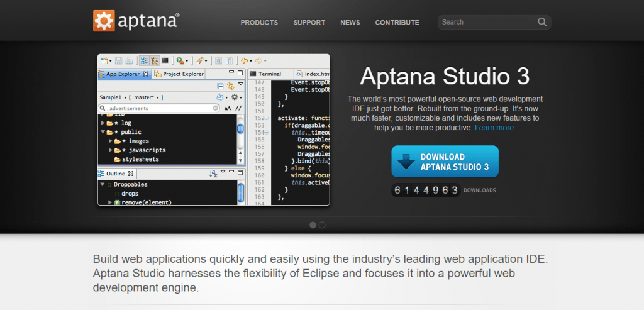Collapse the public folder
This screenshot has height=310, width=644.
[103, 132]
